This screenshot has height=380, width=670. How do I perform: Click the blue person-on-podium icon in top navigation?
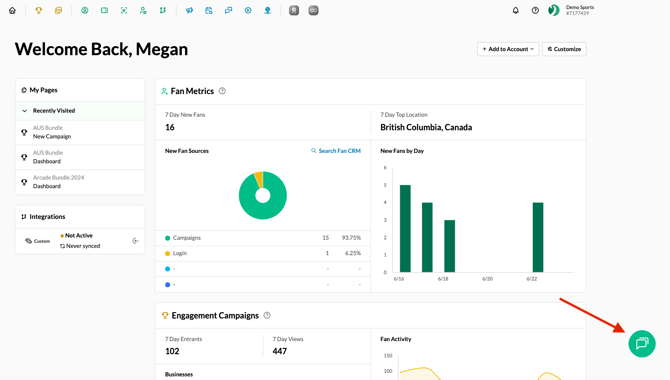tap(267, 11)
